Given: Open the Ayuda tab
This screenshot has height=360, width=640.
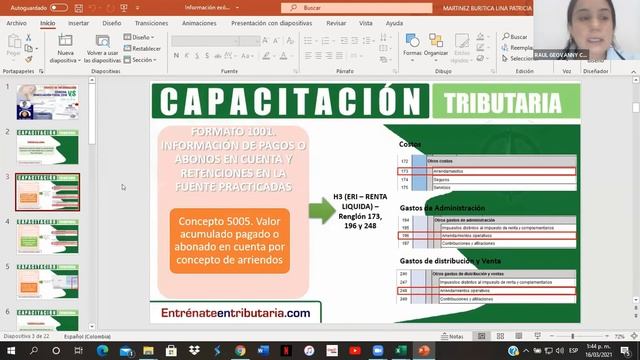Looking at the screenshot, I should click(394, 23).
